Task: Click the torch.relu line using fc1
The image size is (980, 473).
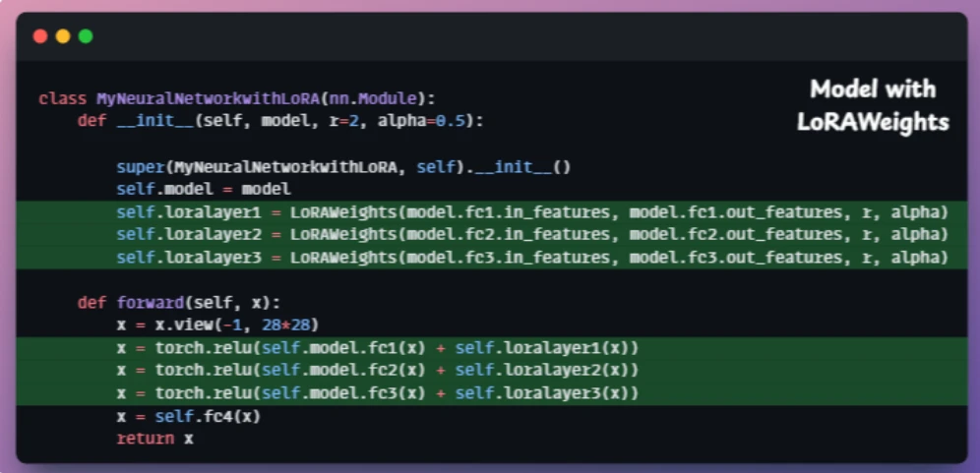Action: coord(492,348)
